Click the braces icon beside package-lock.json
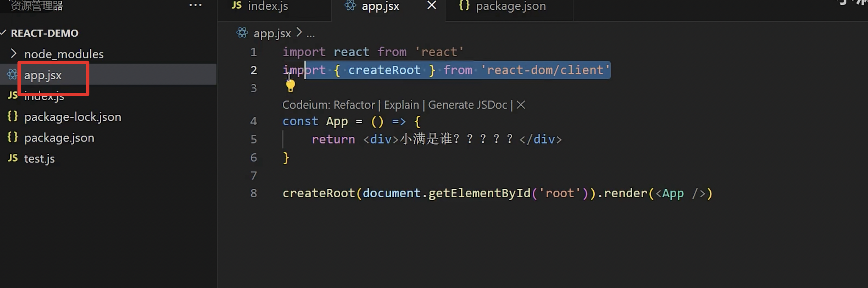Screen dimensions: 868x288 tap(13, 116)
